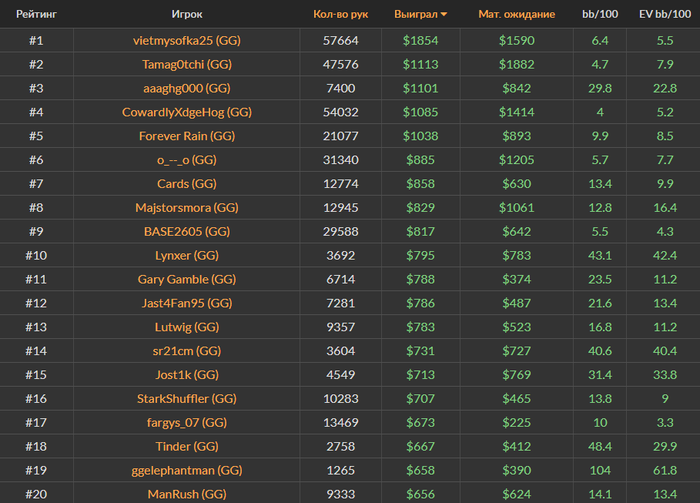Screen dimensions: 700x503
Task: Open ManRush (GG) player link
Action: 187,494
